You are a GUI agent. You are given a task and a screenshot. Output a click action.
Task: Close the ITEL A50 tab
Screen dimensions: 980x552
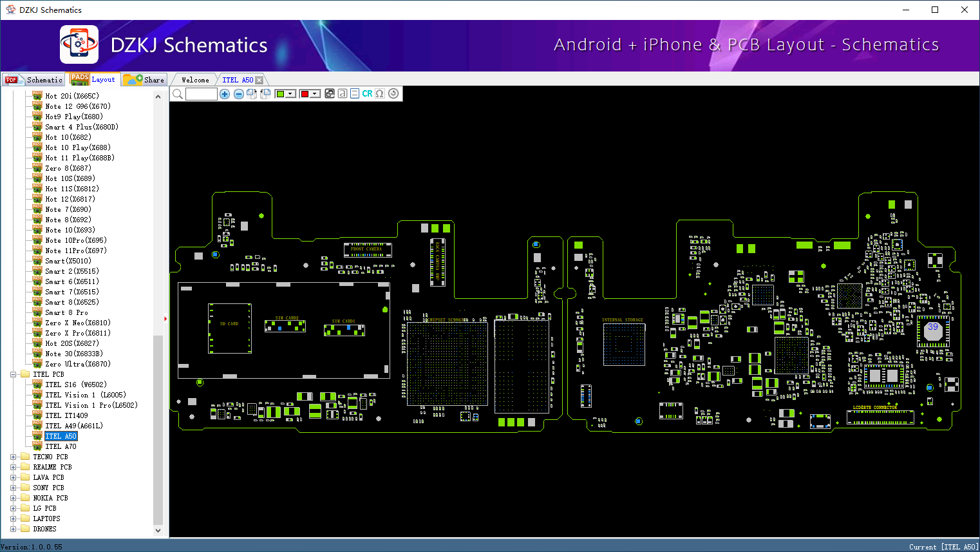click(259, 81)
